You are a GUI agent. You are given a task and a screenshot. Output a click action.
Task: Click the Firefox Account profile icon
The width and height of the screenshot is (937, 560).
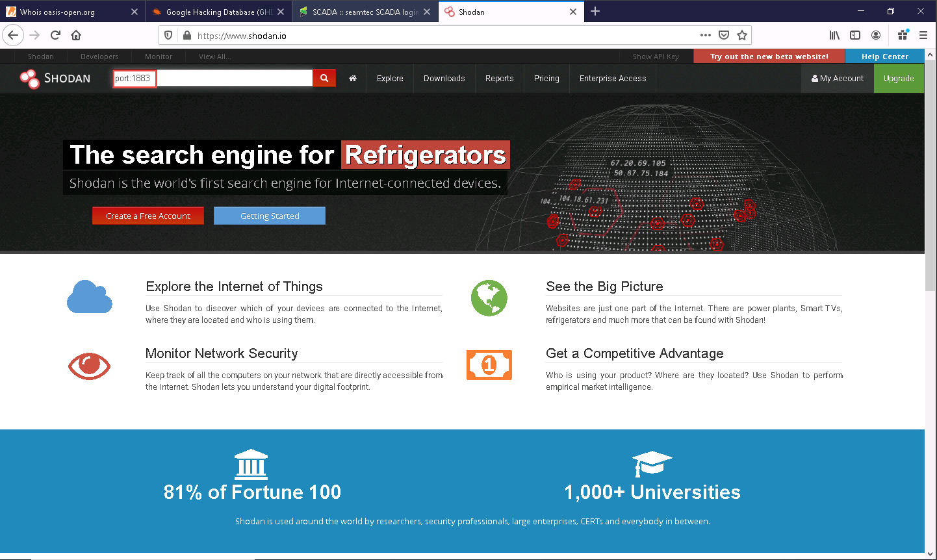coord(876,35)
